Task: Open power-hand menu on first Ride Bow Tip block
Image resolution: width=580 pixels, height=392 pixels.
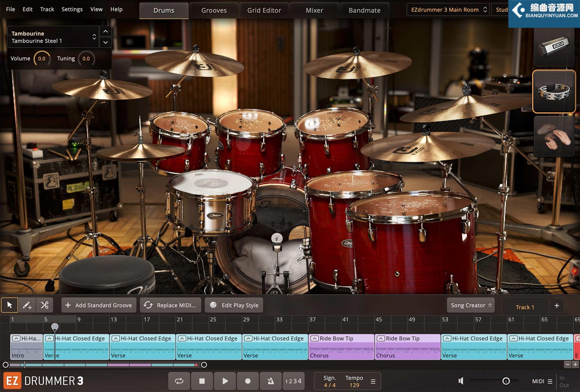Action: pos(314,338)
